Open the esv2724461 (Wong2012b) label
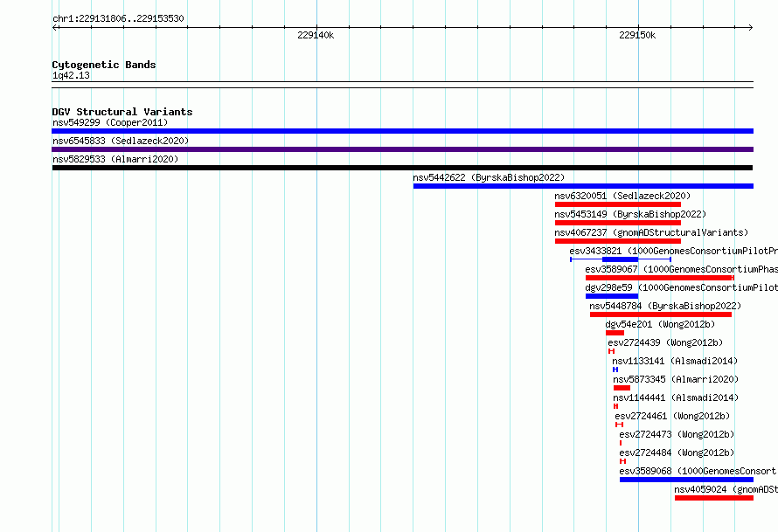This screenshot has height=532, width=778. click(672, 416)
